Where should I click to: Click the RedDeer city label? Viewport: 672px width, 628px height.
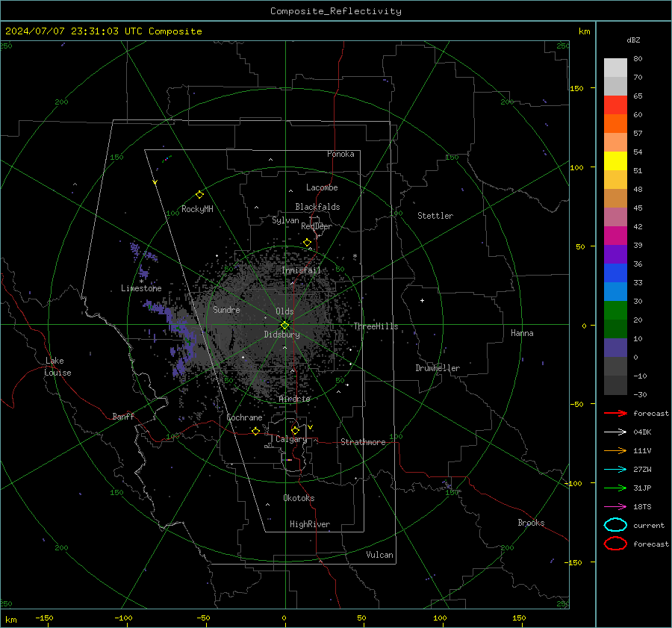pyautogui.click(x=317, y=226)
